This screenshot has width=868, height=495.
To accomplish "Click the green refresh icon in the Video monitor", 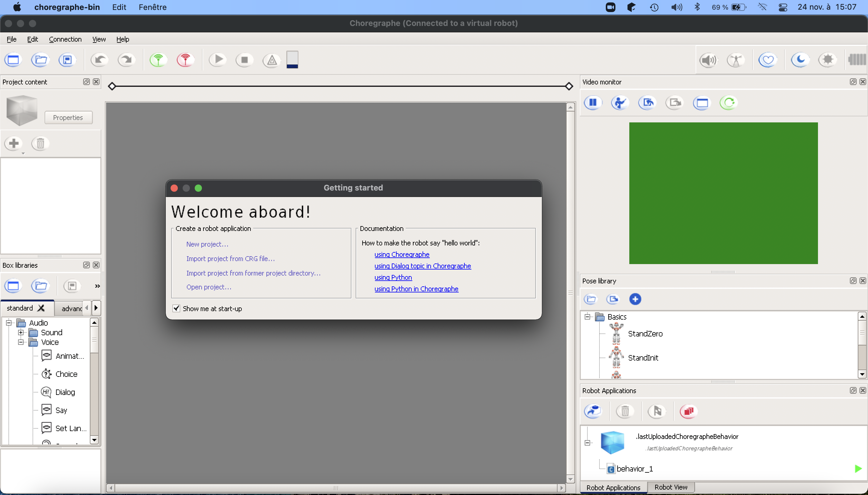I will (x=729, y=103).
